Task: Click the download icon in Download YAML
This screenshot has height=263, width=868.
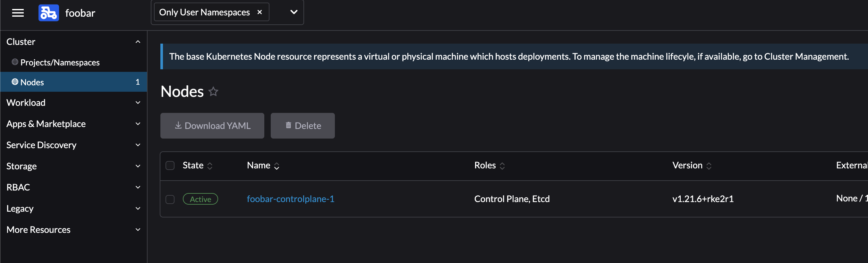Action: (178, 125)
